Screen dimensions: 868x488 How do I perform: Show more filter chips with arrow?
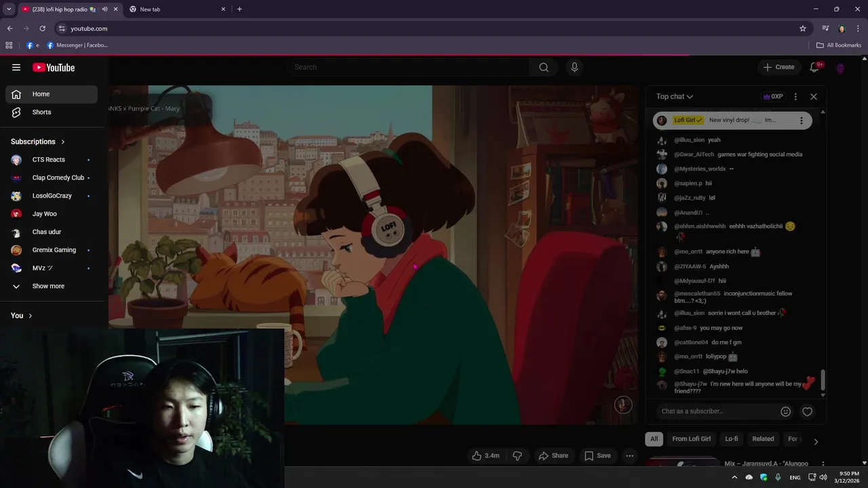click(816, 441)
